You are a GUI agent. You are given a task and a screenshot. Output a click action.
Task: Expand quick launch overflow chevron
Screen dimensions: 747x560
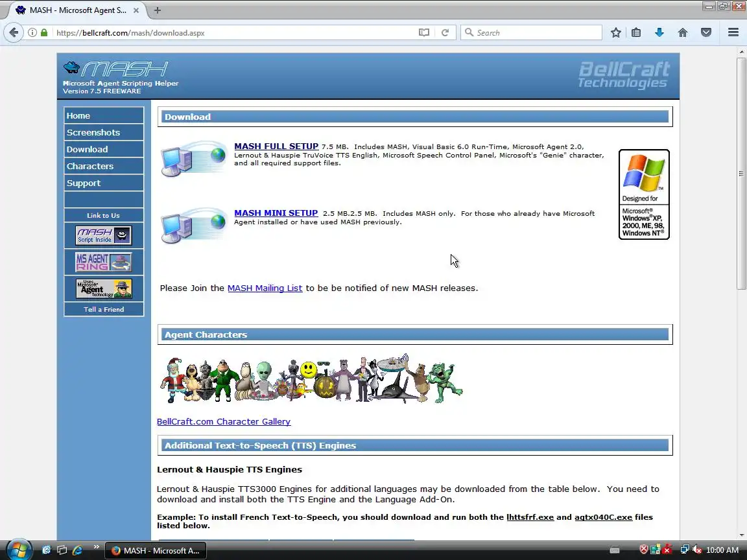96,546
